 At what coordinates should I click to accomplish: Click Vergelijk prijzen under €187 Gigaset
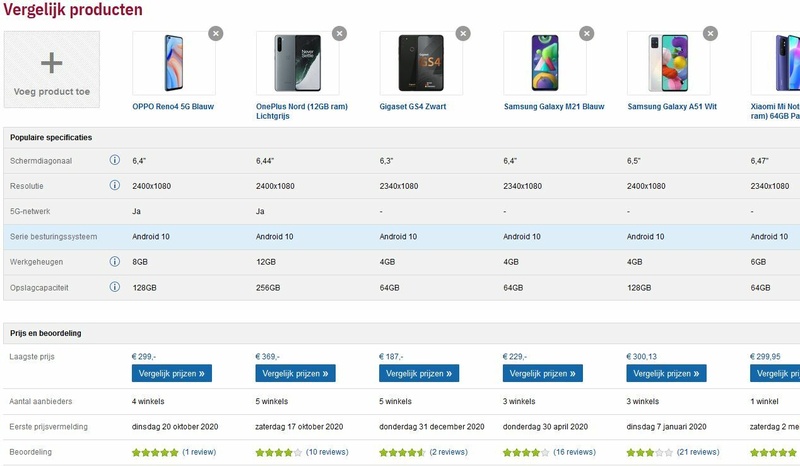click(x=419, y=373)
